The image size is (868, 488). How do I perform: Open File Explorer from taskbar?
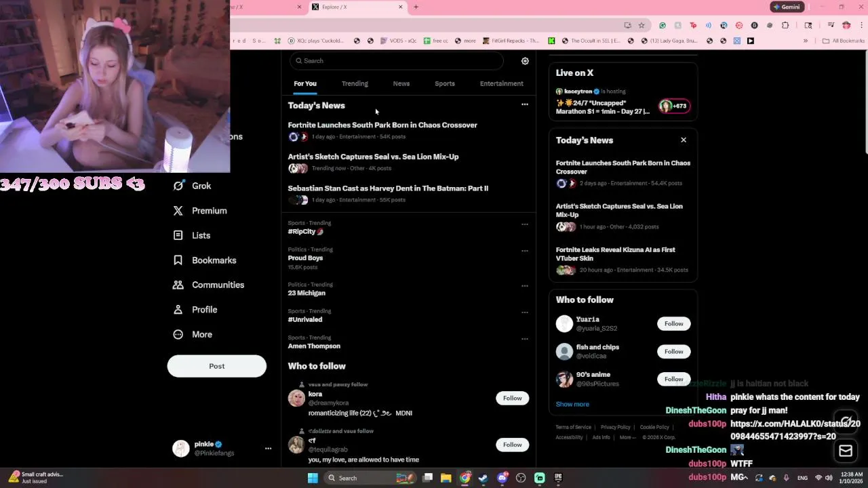coord(446,478)
